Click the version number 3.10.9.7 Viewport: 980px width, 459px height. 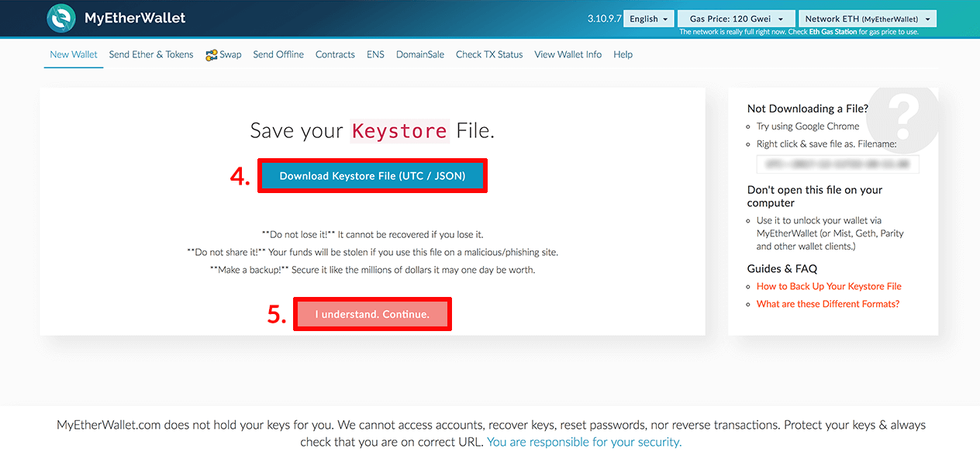(x=605, y=19)
